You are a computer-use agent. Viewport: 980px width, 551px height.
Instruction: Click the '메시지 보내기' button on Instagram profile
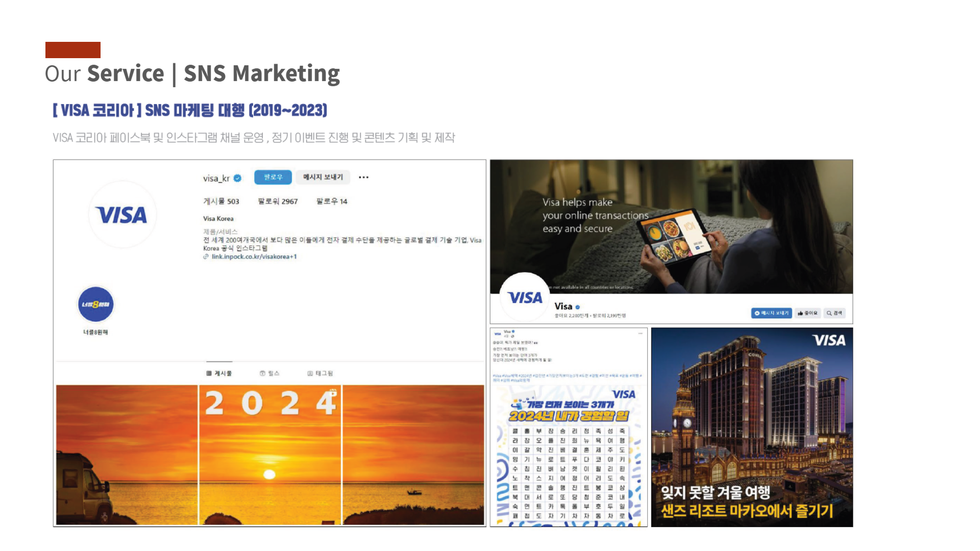click(323, 177)
